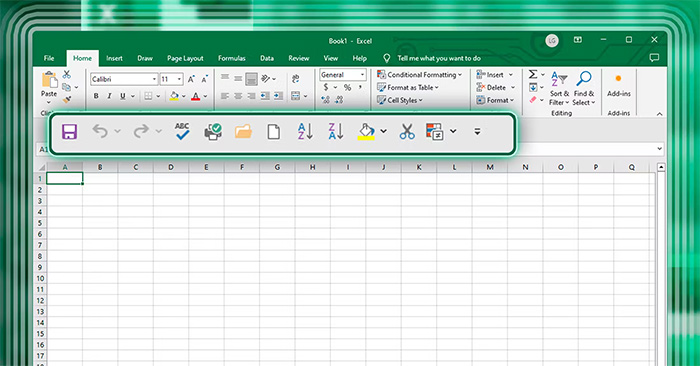Create a New blank workbook via page icon
The height and width of the screenshot is (366, 700).
[x=274, y=132]
